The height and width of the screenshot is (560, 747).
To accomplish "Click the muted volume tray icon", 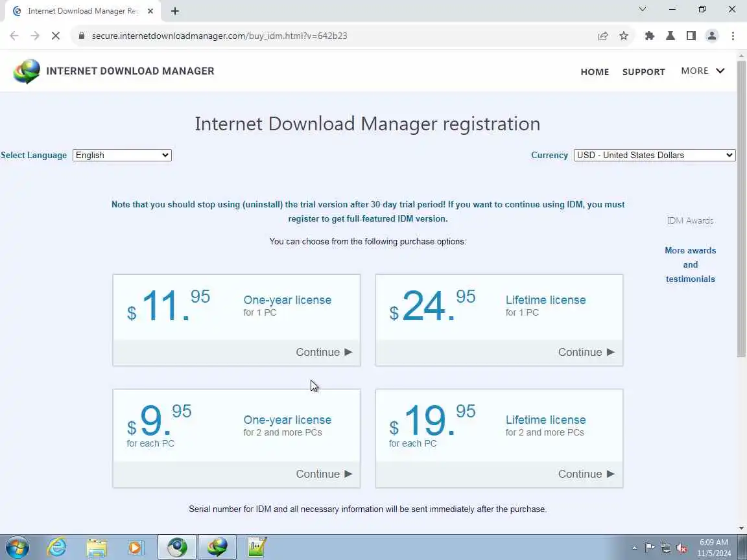I will click(682, 548).
